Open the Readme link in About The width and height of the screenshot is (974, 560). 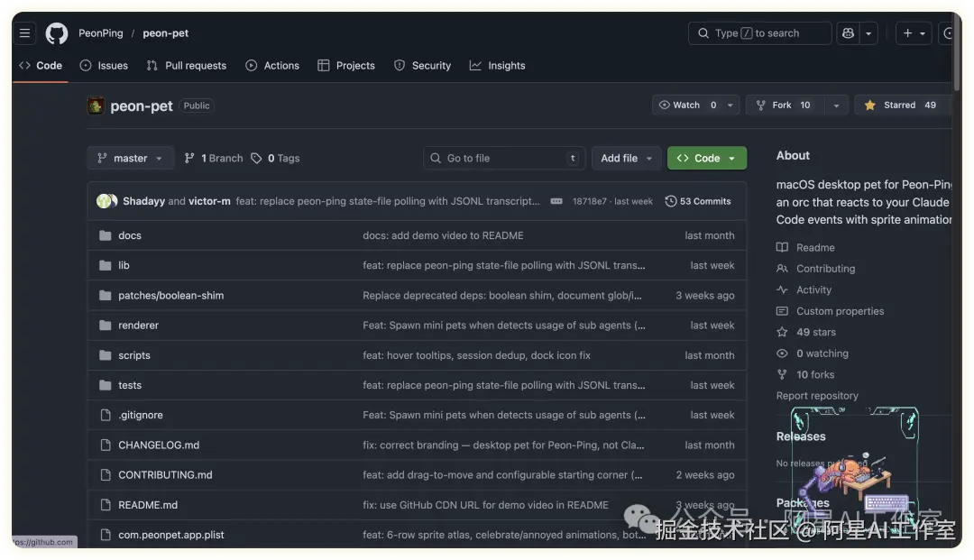coord(805,247)
